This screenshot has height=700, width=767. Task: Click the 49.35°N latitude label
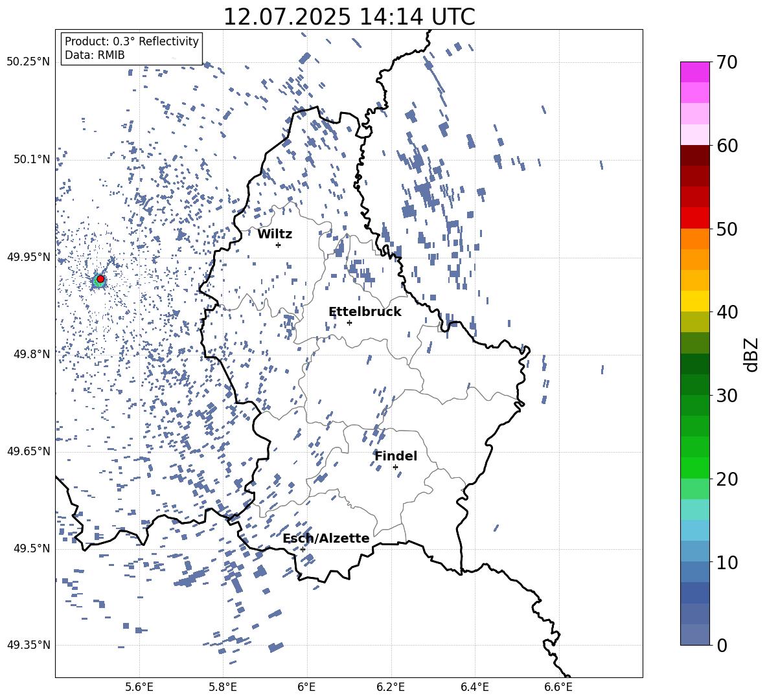point(29,645)
